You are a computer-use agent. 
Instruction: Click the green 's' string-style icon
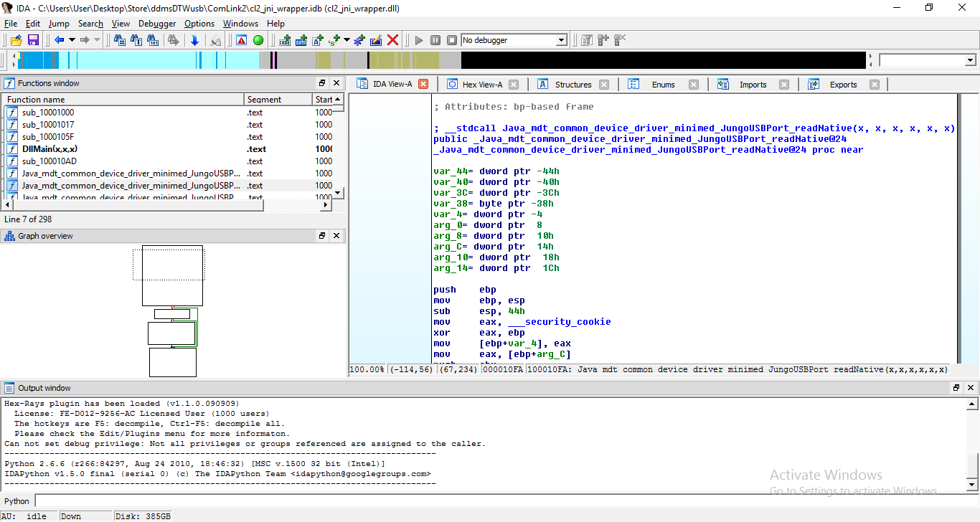click(334, 40)
